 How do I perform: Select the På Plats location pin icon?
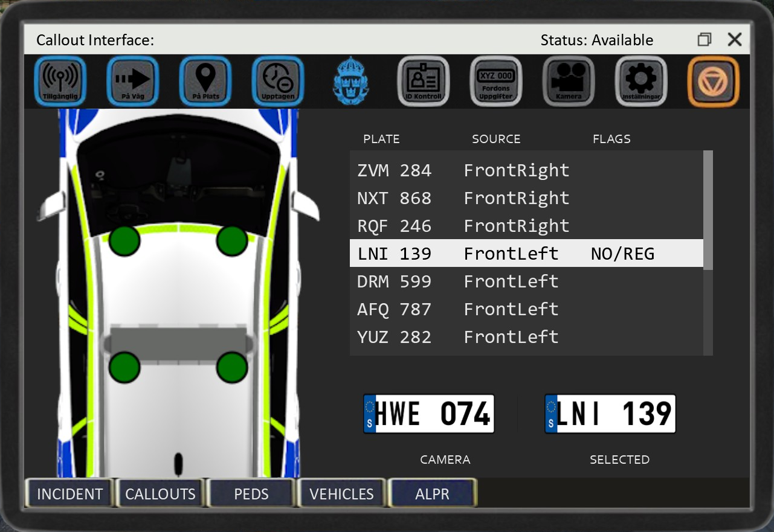(205, 81)
